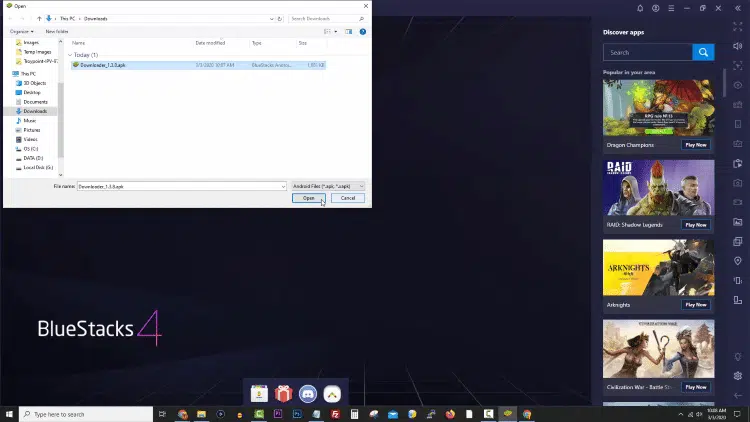
Task: Select Documents in the navigation tree
Action: [35, 102]
